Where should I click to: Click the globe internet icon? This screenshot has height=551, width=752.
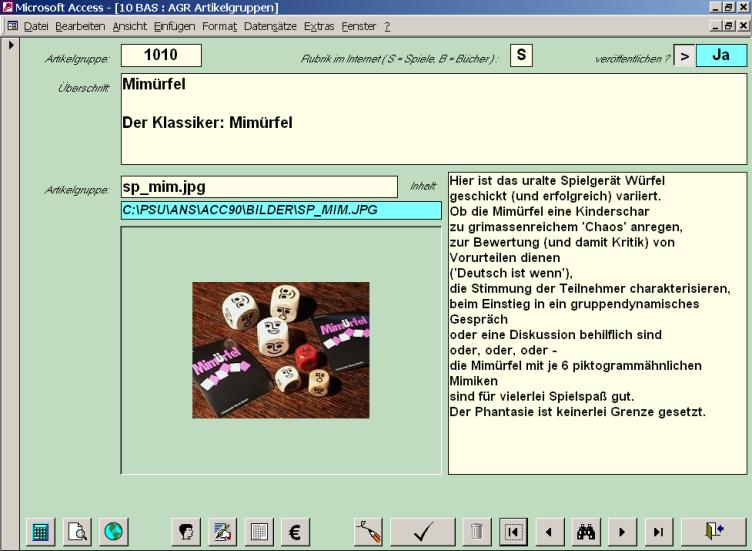(113, 532)
